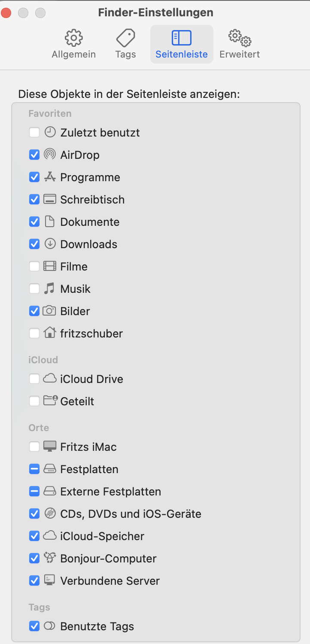The height and width of the screenshot is (644, 310).
Task: Uncheck the Benutzte Tags checkbox
Action: 34,626
